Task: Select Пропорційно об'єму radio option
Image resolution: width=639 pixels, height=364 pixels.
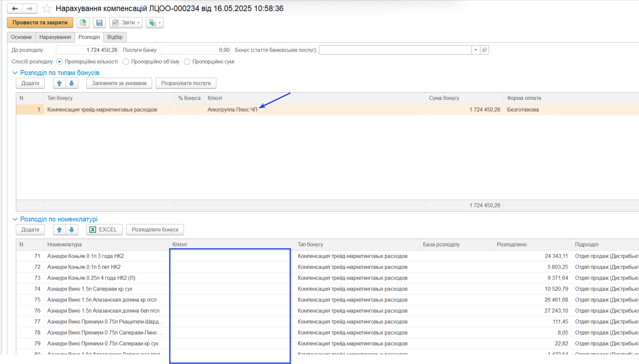Action: click(126, 62)
